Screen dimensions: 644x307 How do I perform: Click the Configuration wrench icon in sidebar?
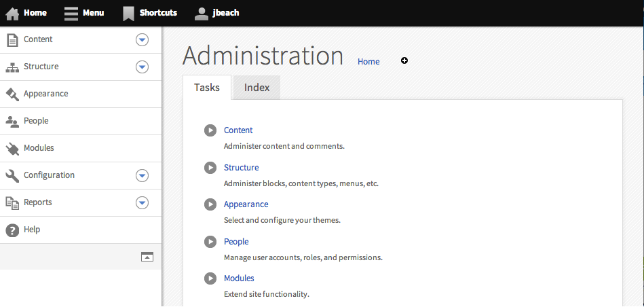point(12,176)
